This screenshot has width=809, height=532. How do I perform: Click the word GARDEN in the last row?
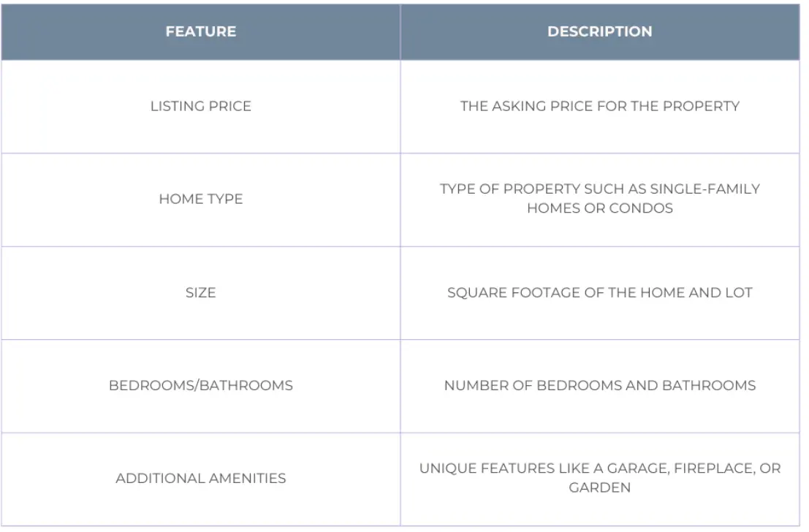click(x=599, y=487)
